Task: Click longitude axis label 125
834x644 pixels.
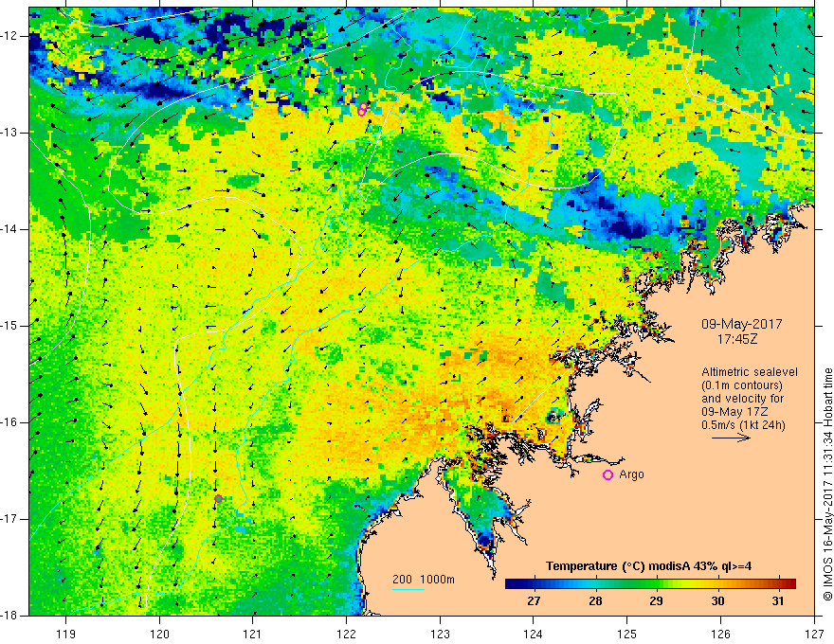Action: point(627,634)
